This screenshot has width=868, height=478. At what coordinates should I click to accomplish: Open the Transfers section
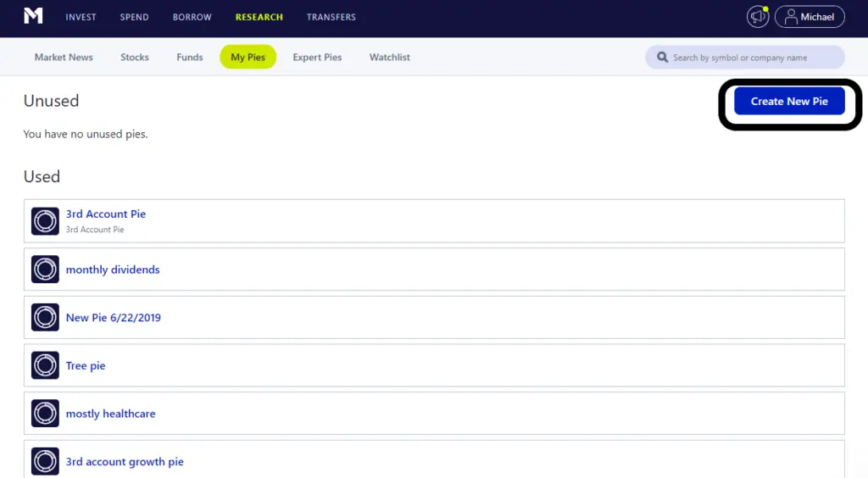(x=331, y=17)
